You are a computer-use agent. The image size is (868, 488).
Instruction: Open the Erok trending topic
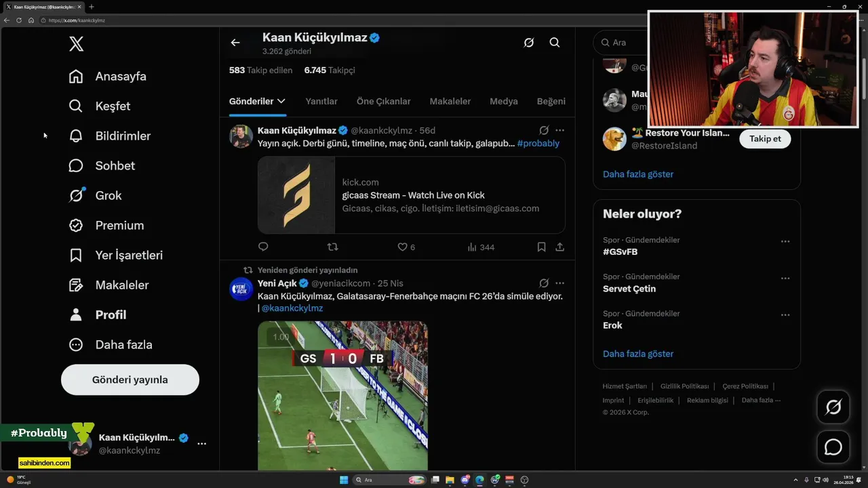612,325
